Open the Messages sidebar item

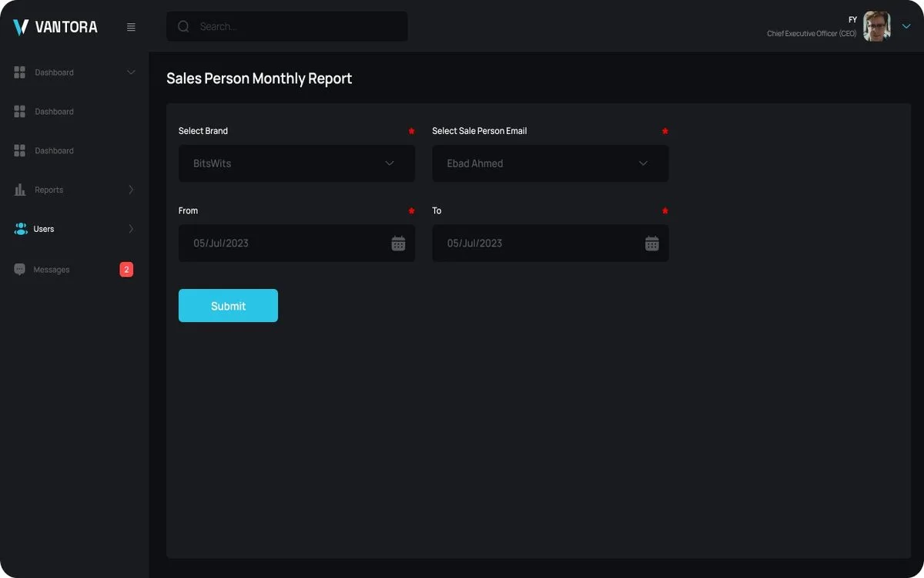(74, 270)
